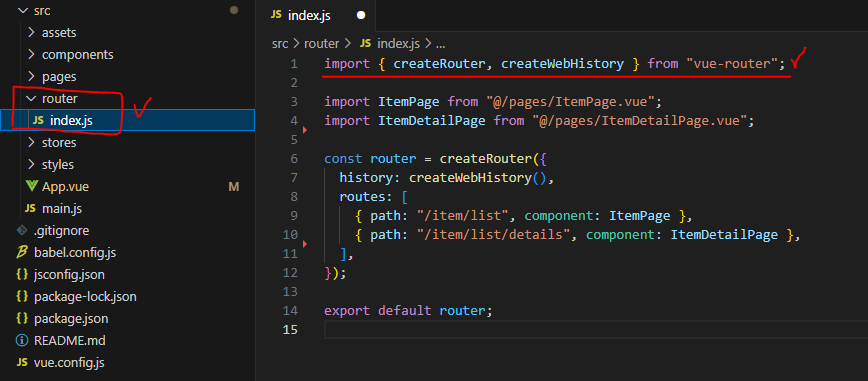Click "@/pages/ItemPage.vue" import path
This screenshot has width=868, height=381.
(x=571, y=102)
